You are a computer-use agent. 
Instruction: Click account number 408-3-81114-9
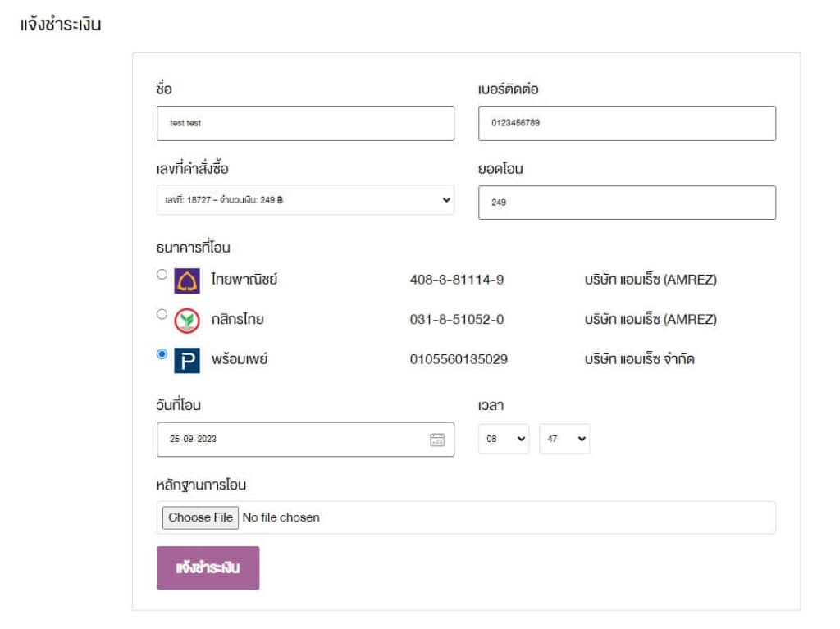(457, 280)
